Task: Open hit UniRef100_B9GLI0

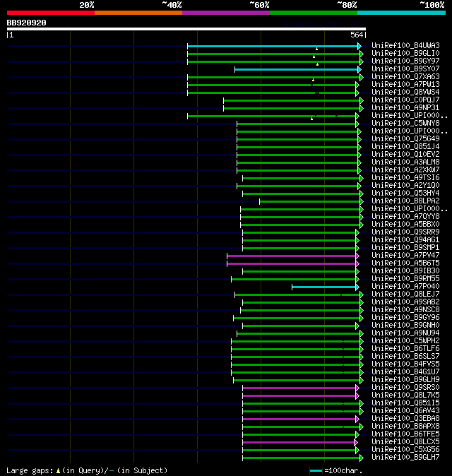Action: (x=405, y=53)
